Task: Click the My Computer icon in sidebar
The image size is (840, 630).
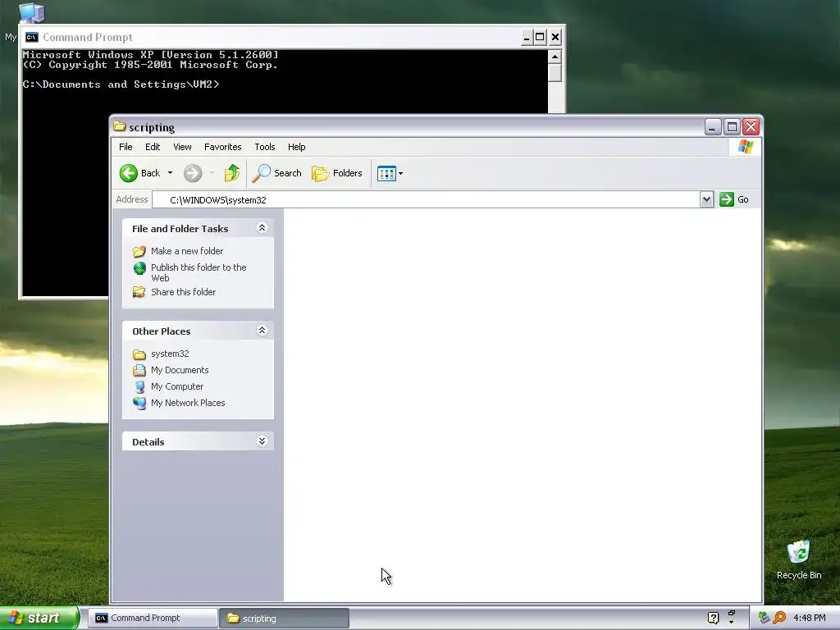Action: (139, 387)
